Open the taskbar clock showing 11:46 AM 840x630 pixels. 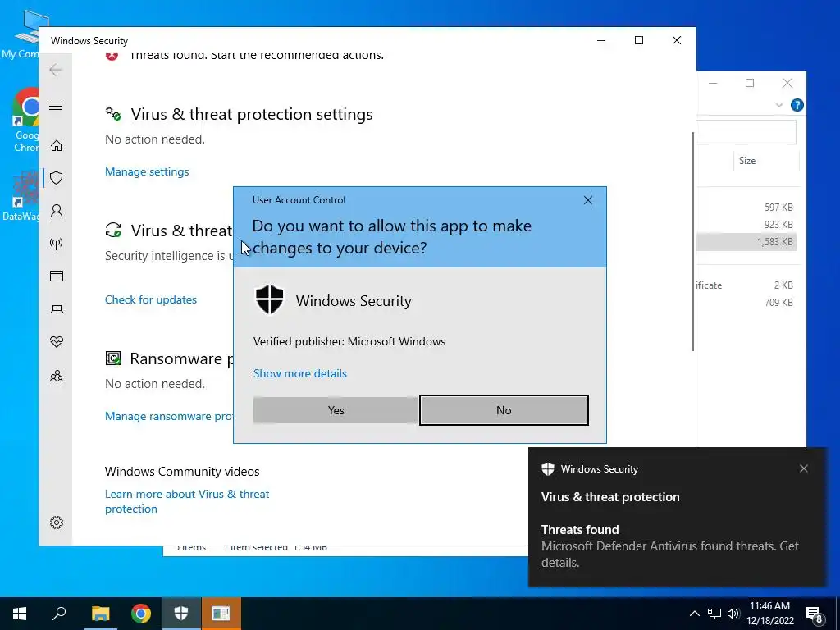pos(769,614)
